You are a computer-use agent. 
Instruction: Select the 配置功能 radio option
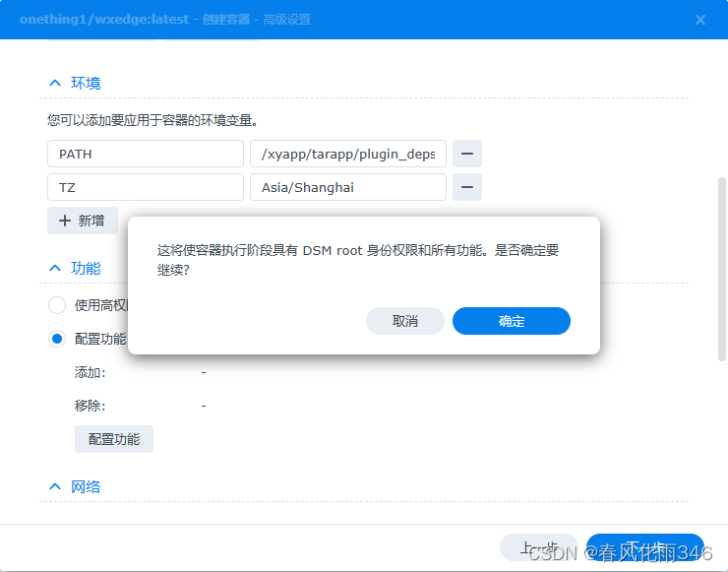57,339
